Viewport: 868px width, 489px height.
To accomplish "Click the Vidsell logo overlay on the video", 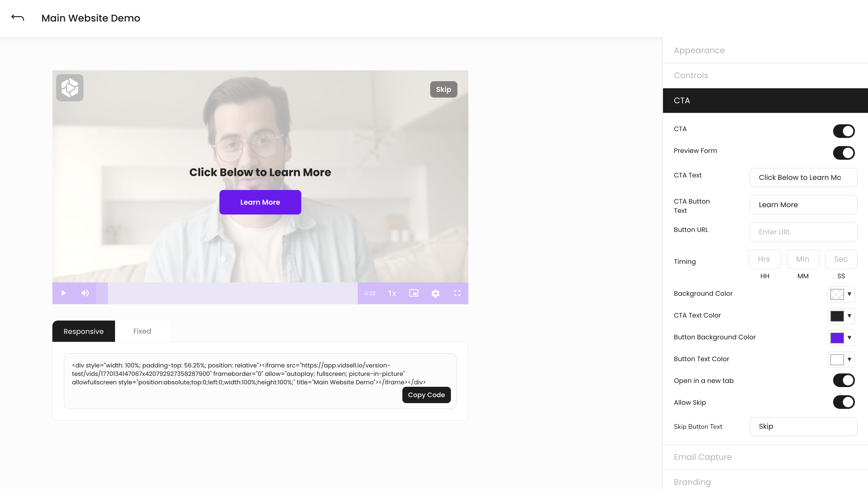I will [70, 87].
